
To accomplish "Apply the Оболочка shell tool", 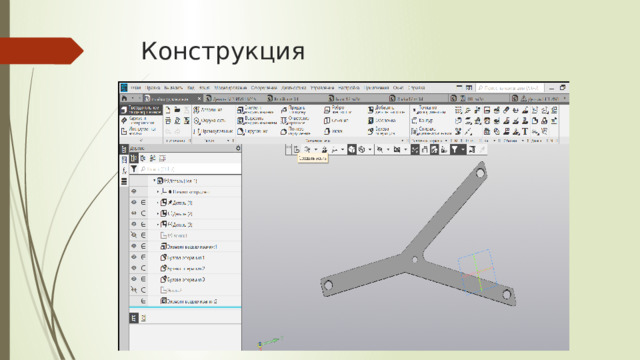I will tap(382, 121).
